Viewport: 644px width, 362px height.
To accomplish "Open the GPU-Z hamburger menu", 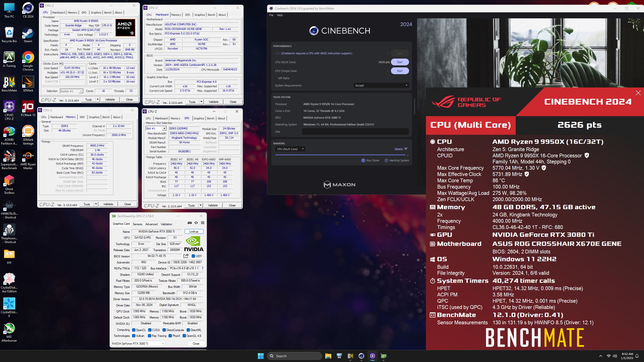I will click(203, 223).
